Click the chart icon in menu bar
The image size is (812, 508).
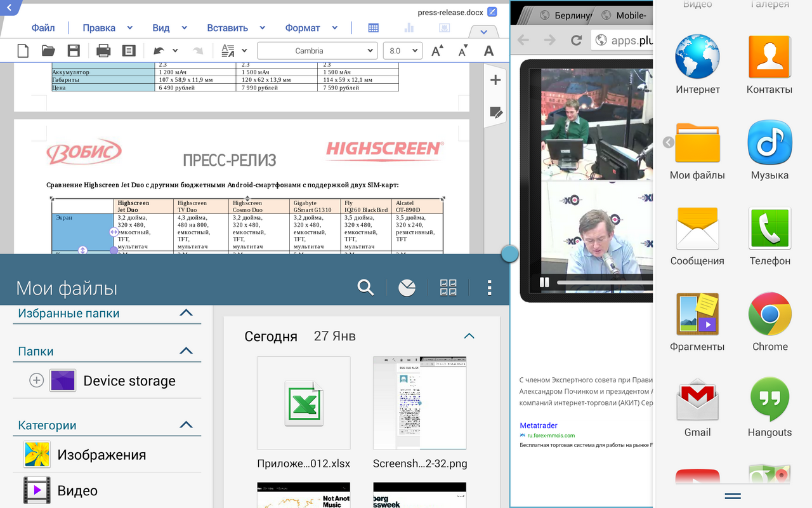(409, 28)
